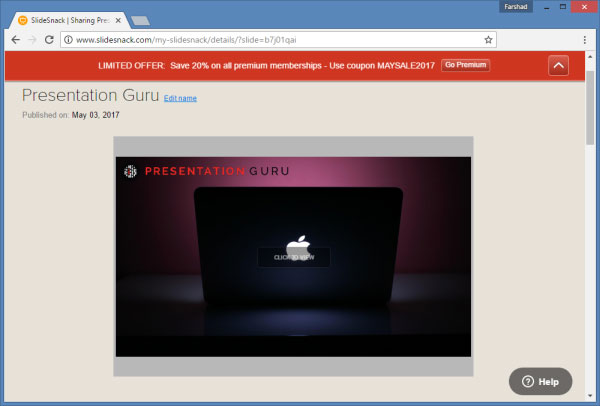The height and width of the screenshot is (406, 600).
Task: Click the Presentation Guru logo icon in slide
Action: 130,171
